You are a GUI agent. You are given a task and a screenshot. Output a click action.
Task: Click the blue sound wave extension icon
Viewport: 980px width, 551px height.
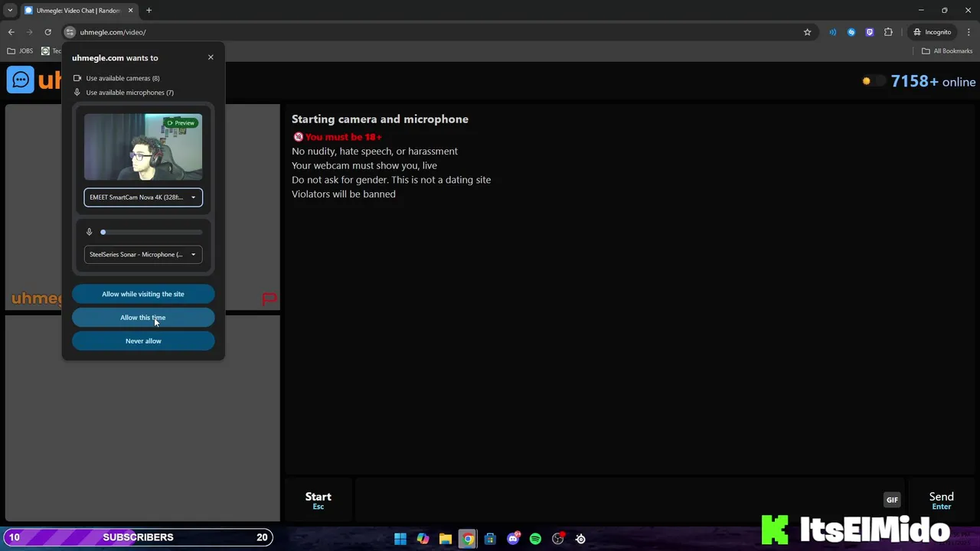pyautogui.click(x=832, y=32)
